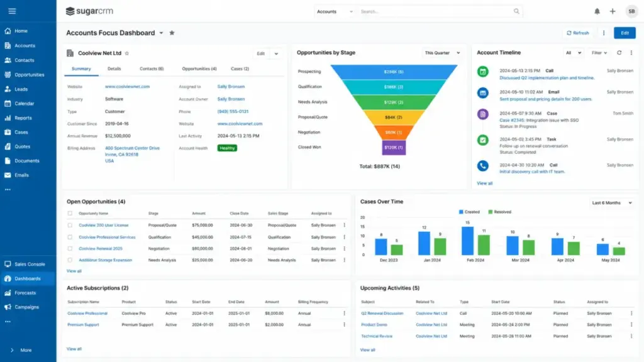Switch to the Cases (2) tab
644x362 pixels.
(240, 69)
